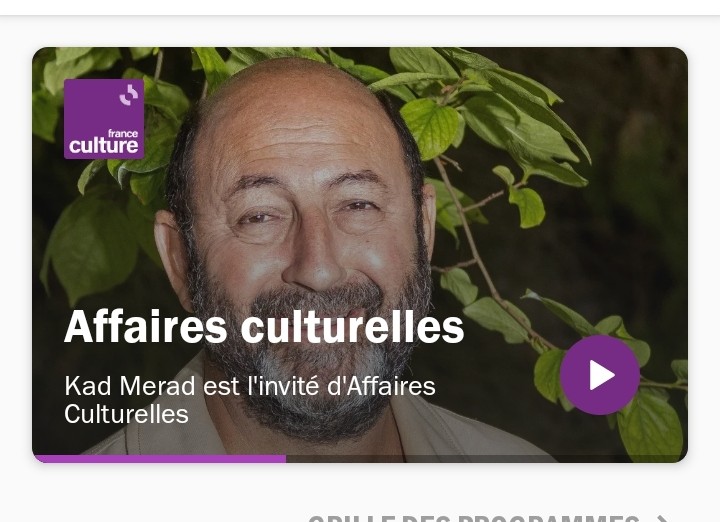The width and height of the screenshot is (720, 522).
Task: Start playback with the purple play button
Action: click(x=600, y=375)
